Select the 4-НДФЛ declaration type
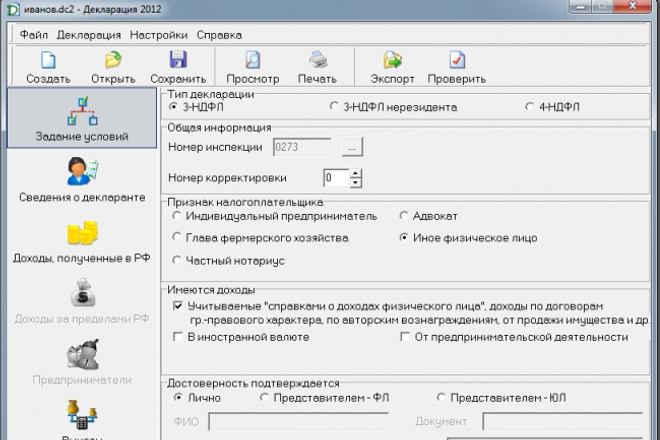The height and width of the screenshot is (440, 660). (529, 105)
